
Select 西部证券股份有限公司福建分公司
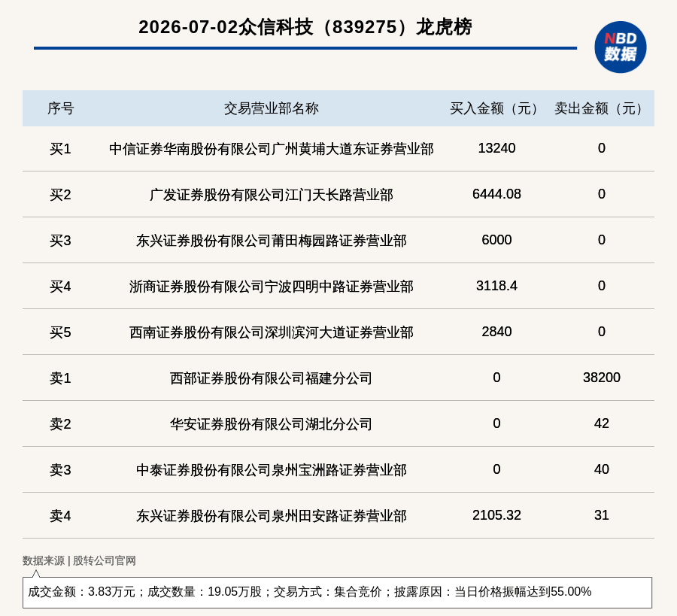tap(271, 378)
